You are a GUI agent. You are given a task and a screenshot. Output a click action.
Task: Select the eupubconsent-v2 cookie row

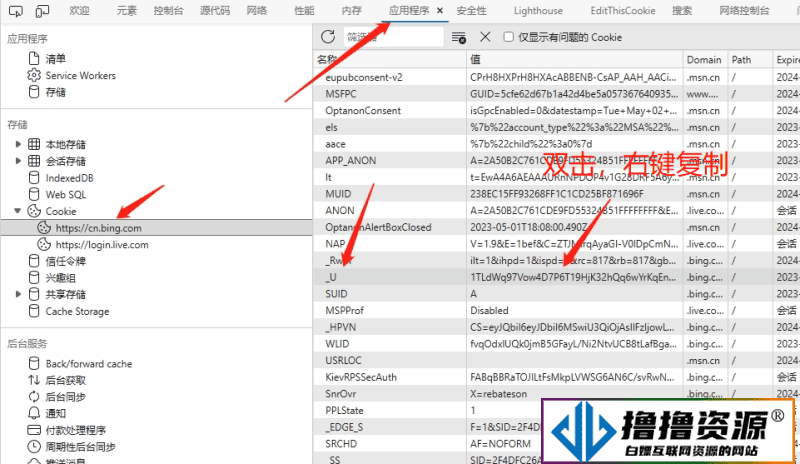pos(557,77)
